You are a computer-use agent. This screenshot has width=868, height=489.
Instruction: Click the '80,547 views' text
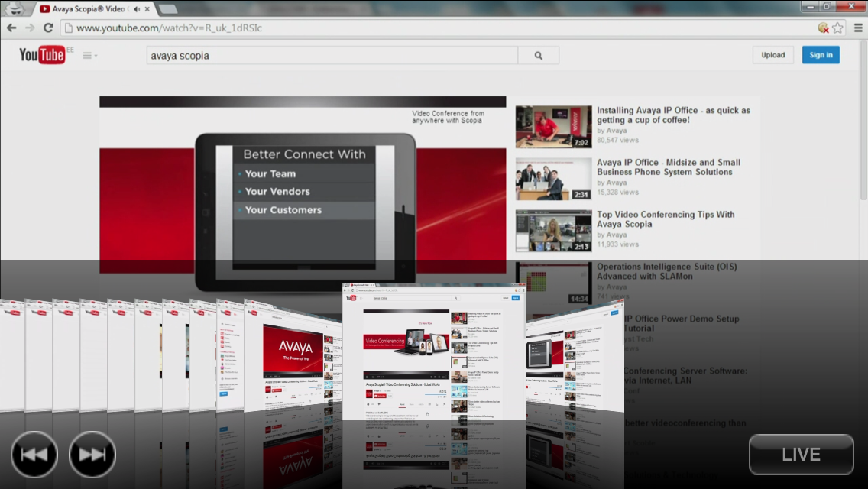coord(617,140)
